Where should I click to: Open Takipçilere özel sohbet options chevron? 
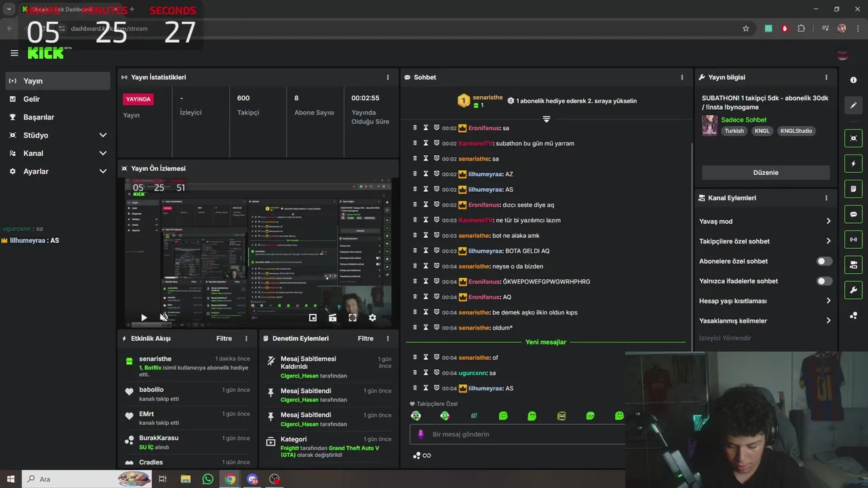tap(828, 241)
